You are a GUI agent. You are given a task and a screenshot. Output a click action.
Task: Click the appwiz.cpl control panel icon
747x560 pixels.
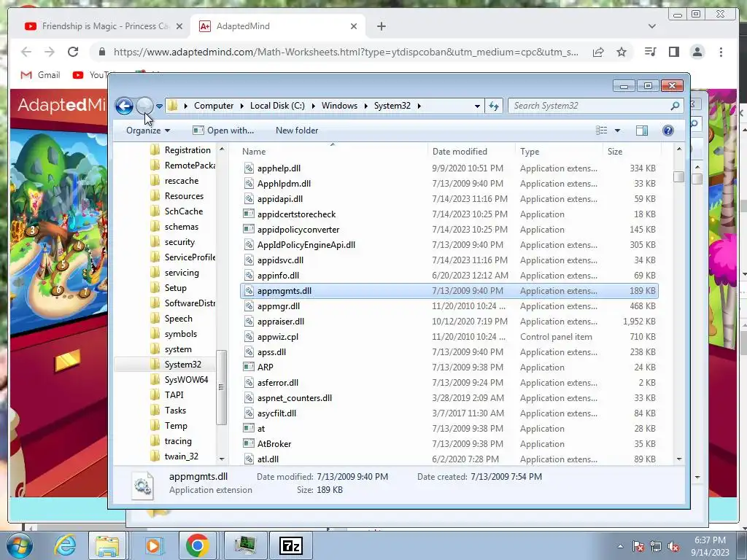(249, 337)
